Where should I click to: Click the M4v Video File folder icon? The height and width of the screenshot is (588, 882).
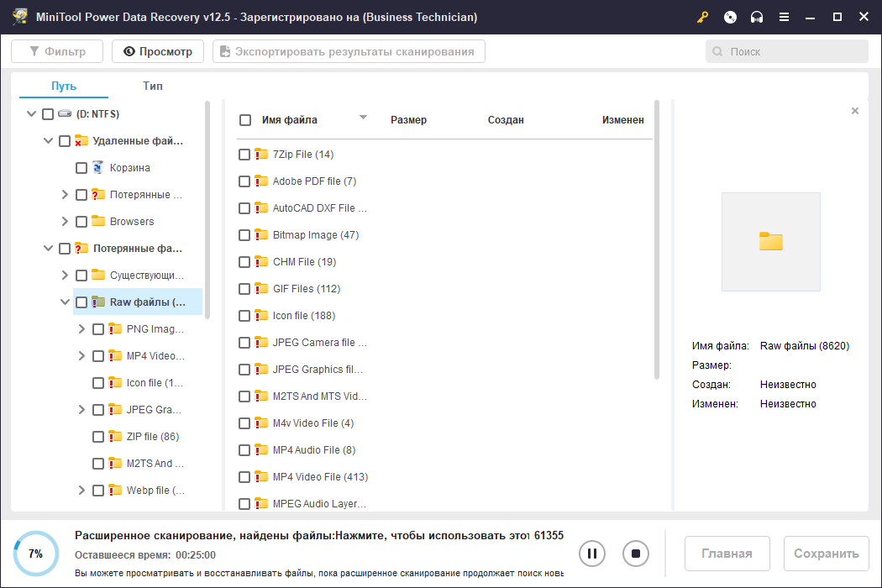[261, 423]
